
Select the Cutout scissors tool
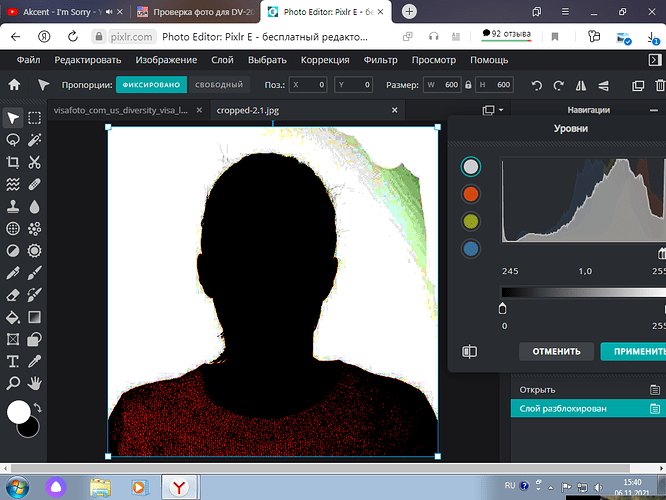(34, 162)
